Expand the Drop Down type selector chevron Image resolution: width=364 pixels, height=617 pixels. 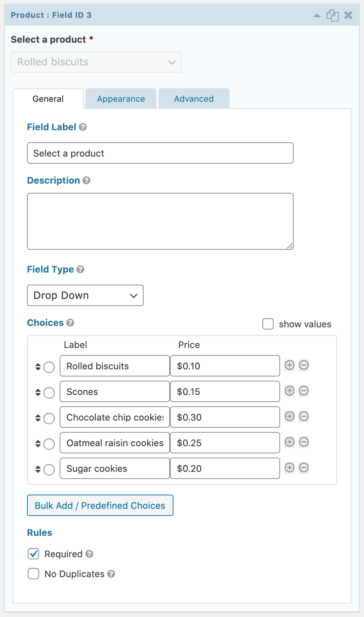point(133,295)
